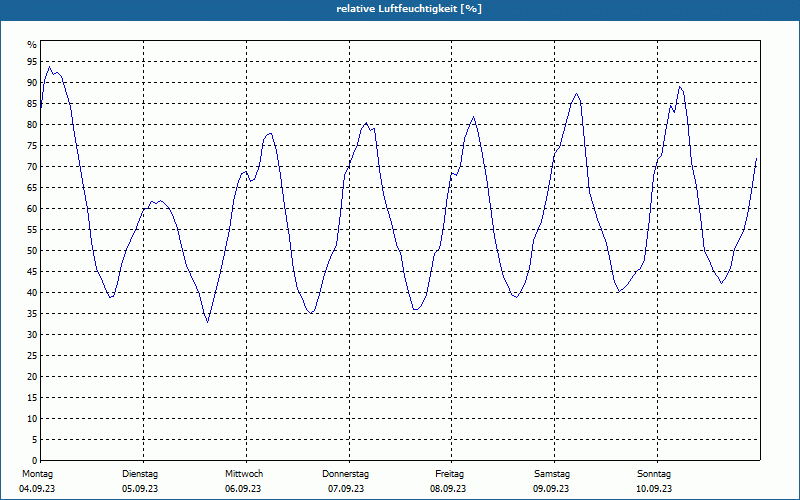Click the chart title 'relative Luftfeuchtigkeit [%]'

coord(409,9)
